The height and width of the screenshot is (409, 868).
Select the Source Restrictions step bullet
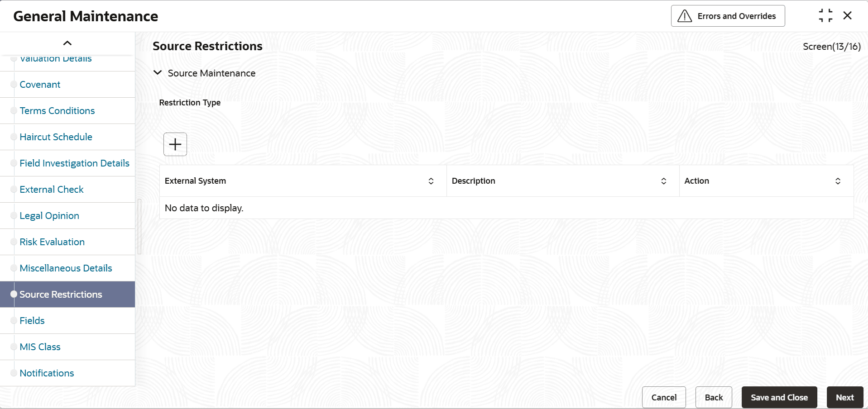14,294
